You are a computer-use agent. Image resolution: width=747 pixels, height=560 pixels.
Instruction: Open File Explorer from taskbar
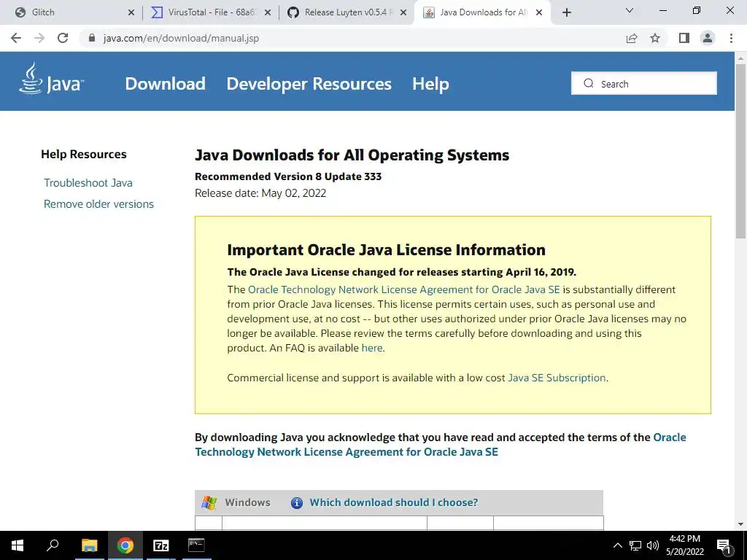tap(89, 545)
